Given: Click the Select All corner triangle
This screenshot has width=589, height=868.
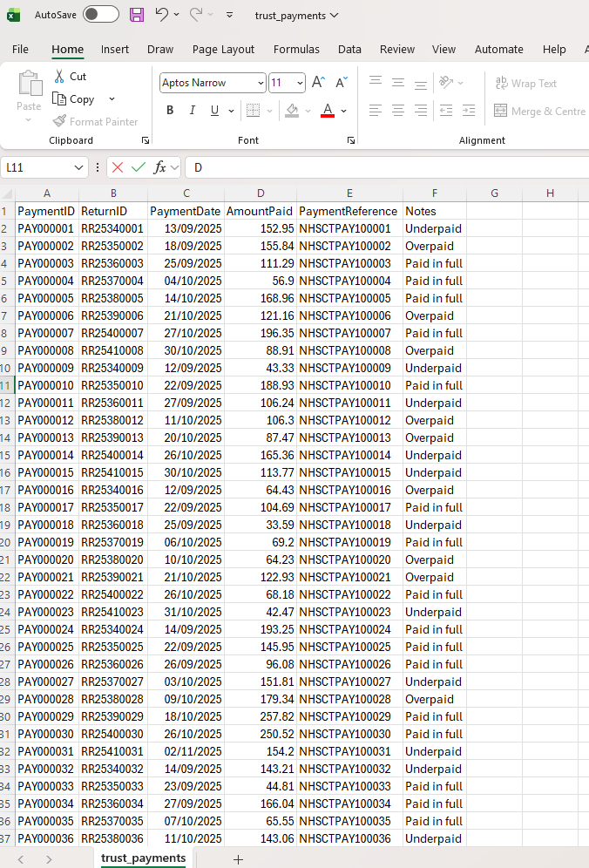Looking at the screenshot, I should click(7, 193).
